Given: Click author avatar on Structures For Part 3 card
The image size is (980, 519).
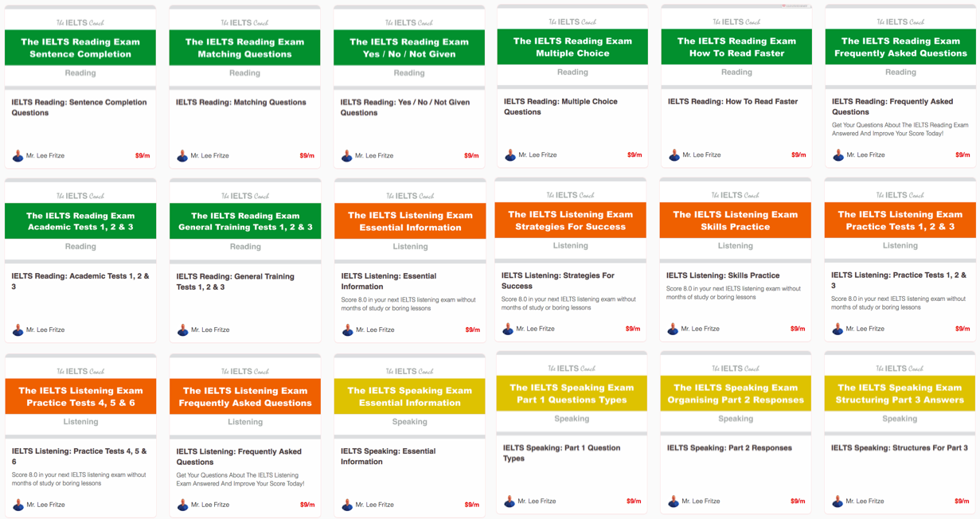Looking at the screenshot, I should coord(837,501).
